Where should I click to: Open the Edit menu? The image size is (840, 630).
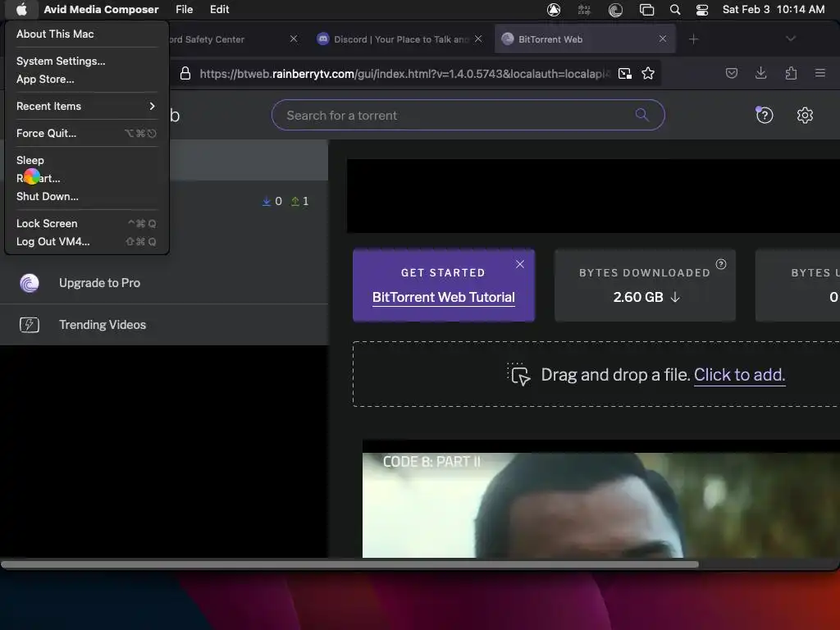[x=219, y=10]
